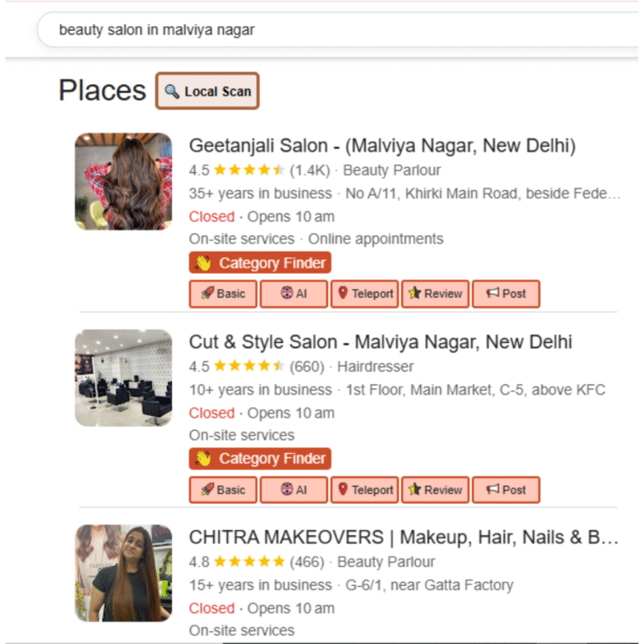The image size is (644, 644).
Task: Click the search box with beauty salon query
Action: (x=335, y=30)
